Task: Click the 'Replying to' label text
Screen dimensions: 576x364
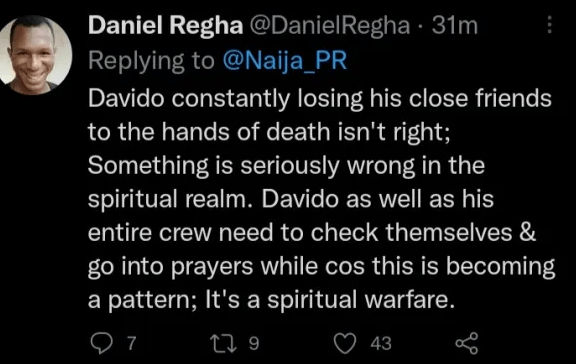Action: (151, 61)
